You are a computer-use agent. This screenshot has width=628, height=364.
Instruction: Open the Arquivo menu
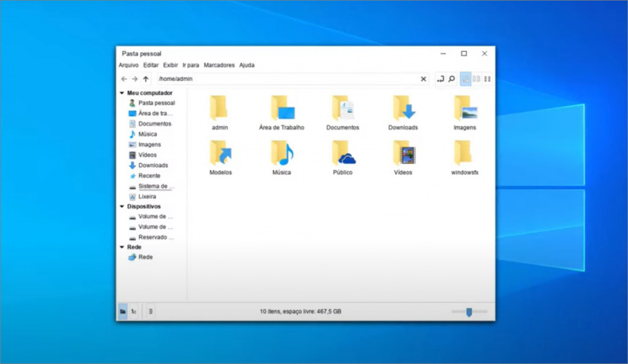click(x=128, y=65)
